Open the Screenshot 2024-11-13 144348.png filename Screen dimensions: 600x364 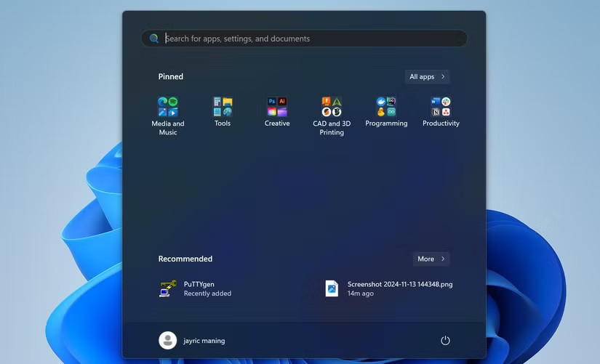(399, 284)
